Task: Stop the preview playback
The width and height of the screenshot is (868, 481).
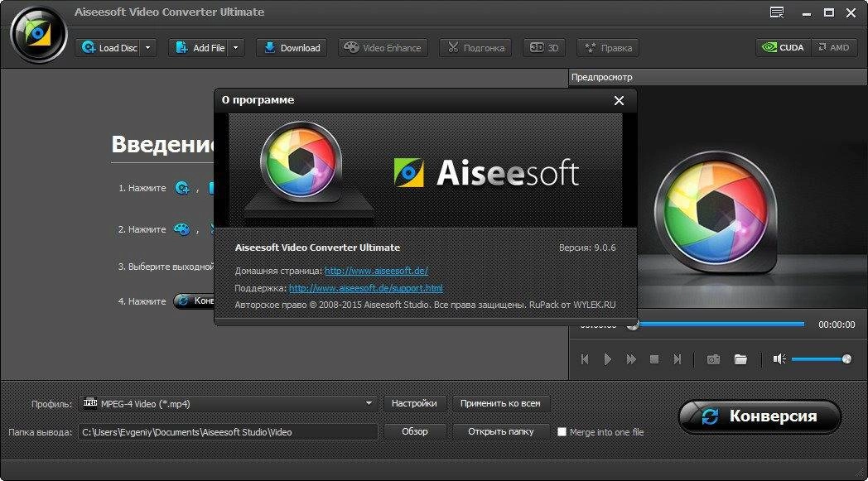Action: (654, 359)
